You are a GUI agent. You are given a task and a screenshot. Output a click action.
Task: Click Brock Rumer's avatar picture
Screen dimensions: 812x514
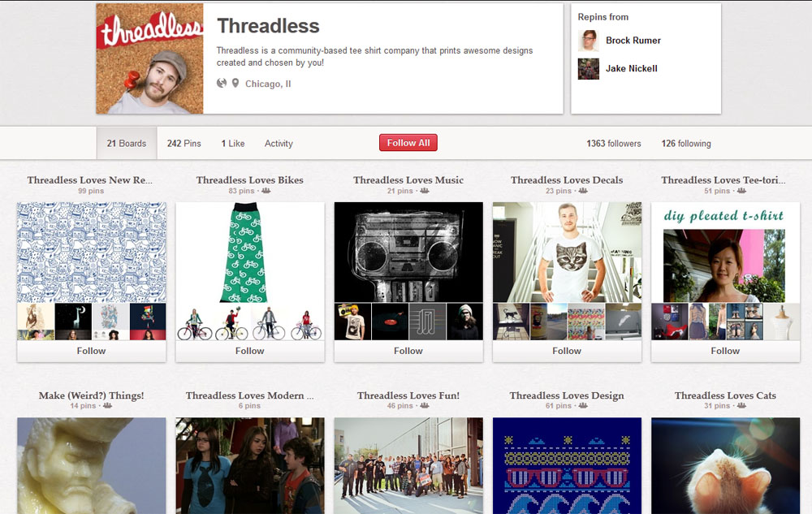coord(588,41)
